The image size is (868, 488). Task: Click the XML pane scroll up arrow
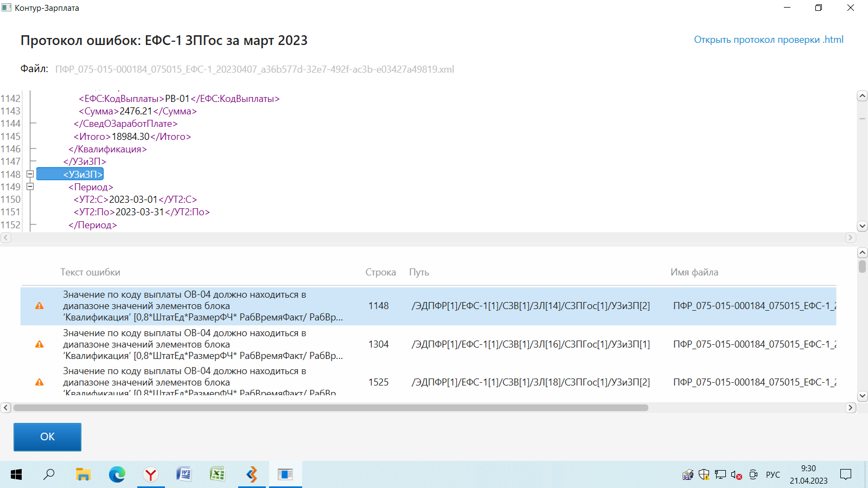coord(862,96)
